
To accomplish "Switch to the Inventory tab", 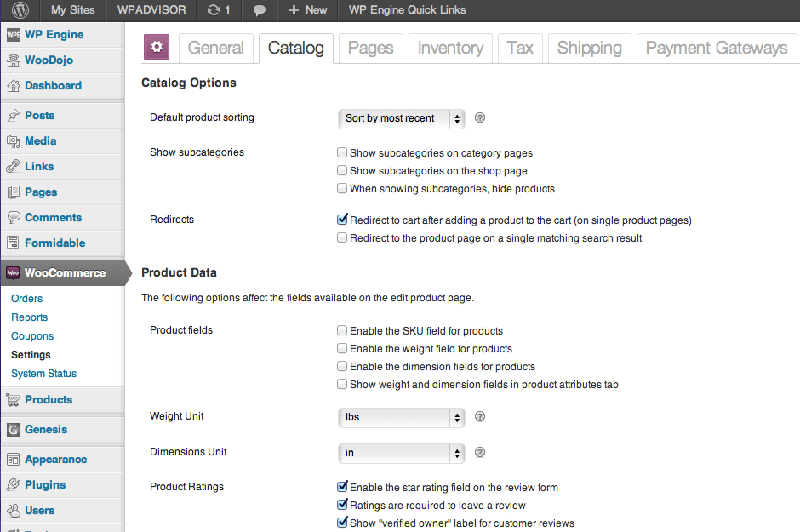I will pyautogui.click(x=450, y=49).
